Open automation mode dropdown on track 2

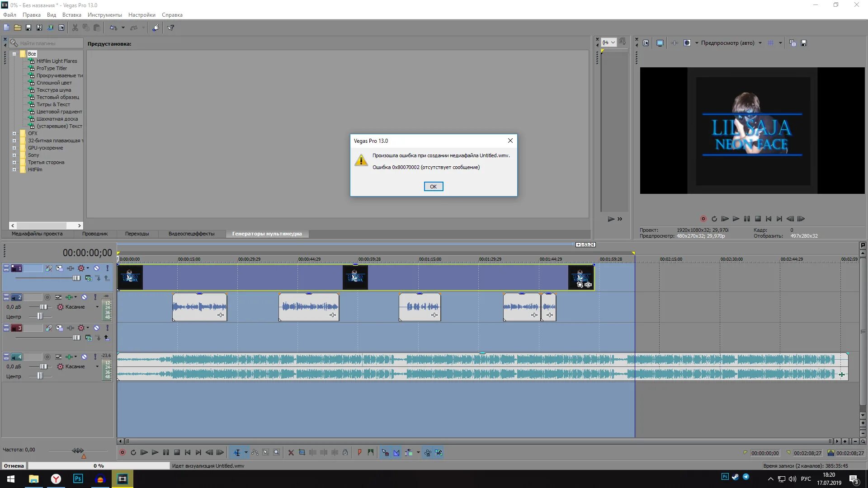pos(97,307)
